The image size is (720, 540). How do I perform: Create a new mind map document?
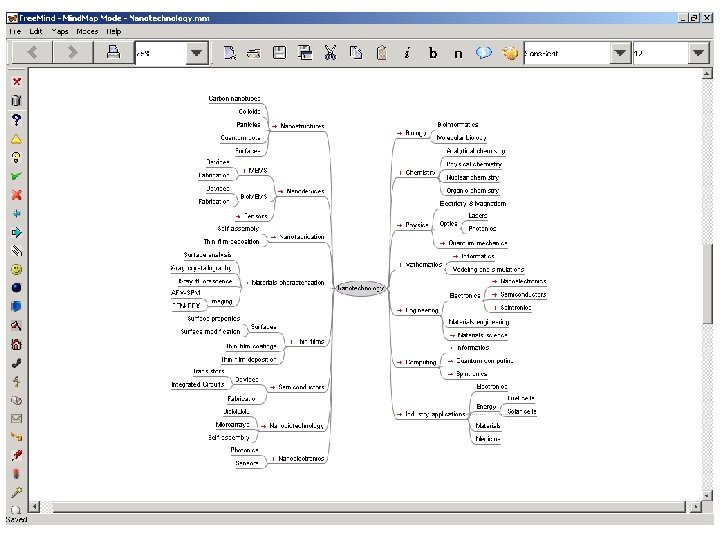(x=230, y=53)
